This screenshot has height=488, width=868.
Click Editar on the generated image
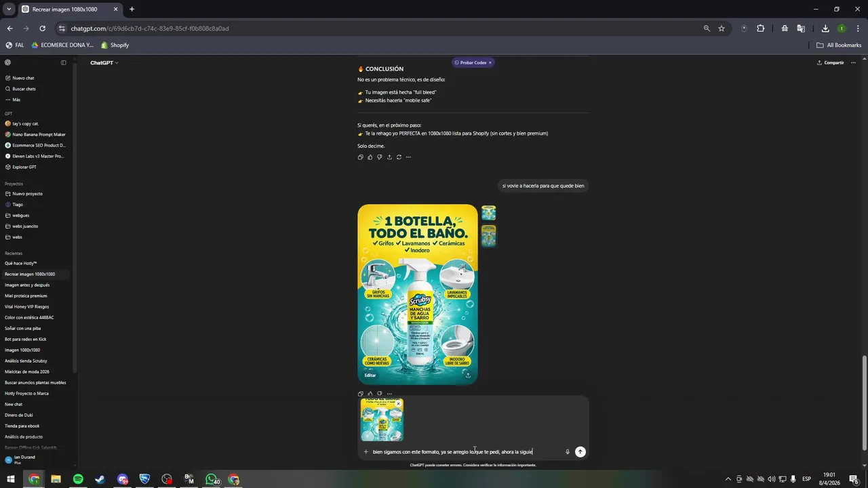pos(370,375)
